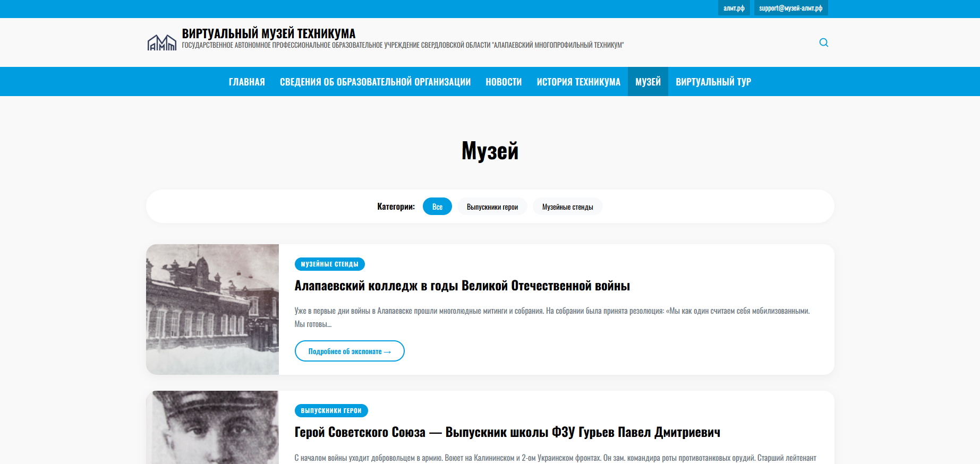Viewport: 980px width, 464px height.
Task: Click the Музей page heading
Action: [x=490, y=151]
